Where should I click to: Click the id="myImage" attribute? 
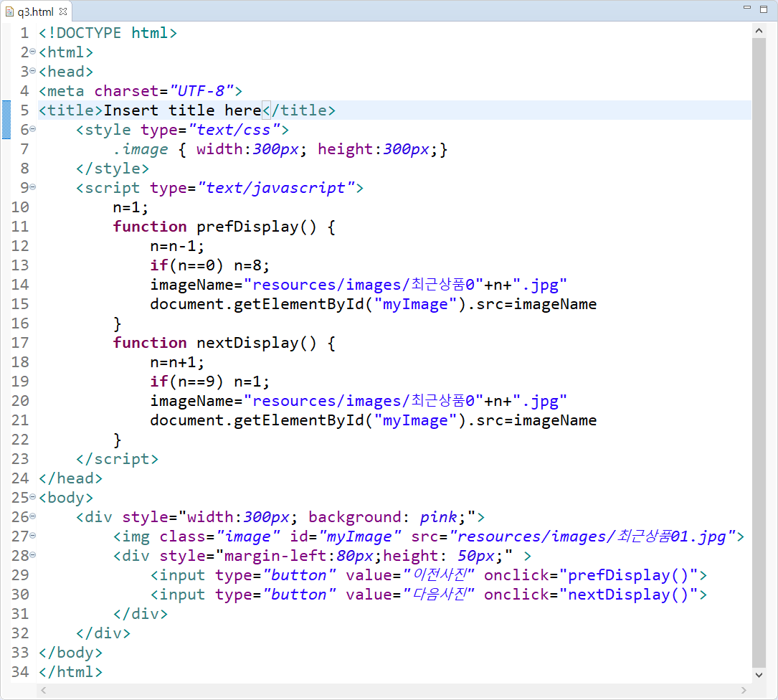[x=346, y=536]
